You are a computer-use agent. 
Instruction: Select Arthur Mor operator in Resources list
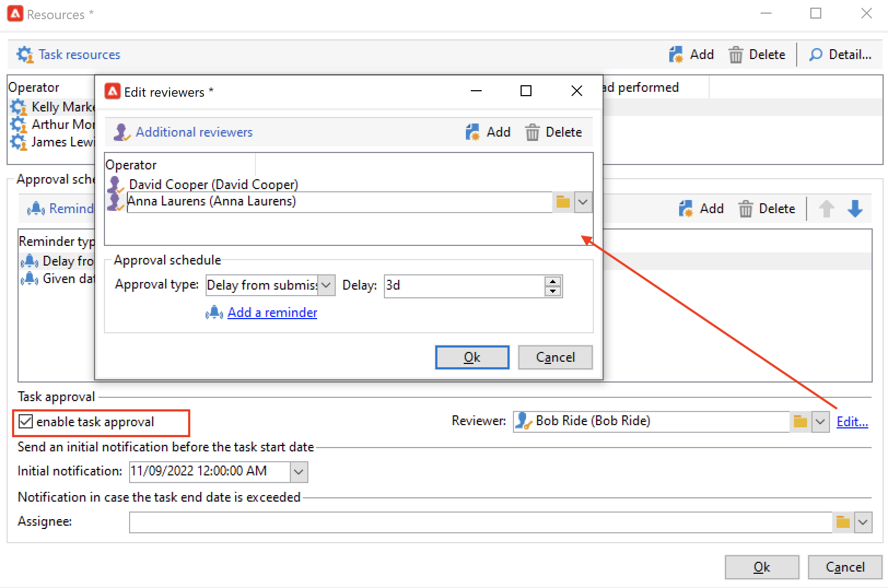tap(52, 125)
